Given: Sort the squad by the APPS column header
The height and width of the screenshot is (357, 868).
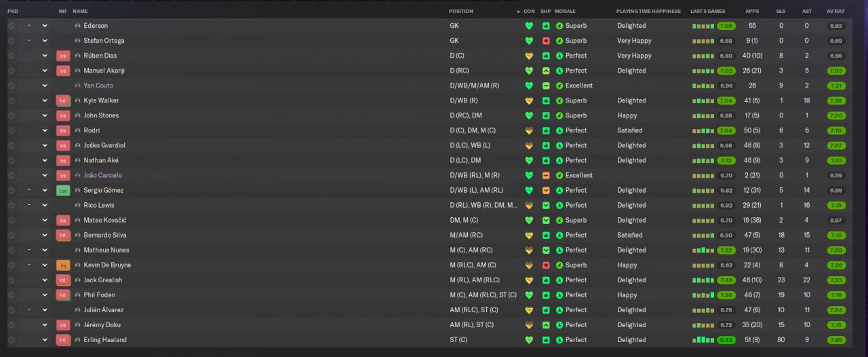Looking at the screenshot, I should tap(752, 12).
